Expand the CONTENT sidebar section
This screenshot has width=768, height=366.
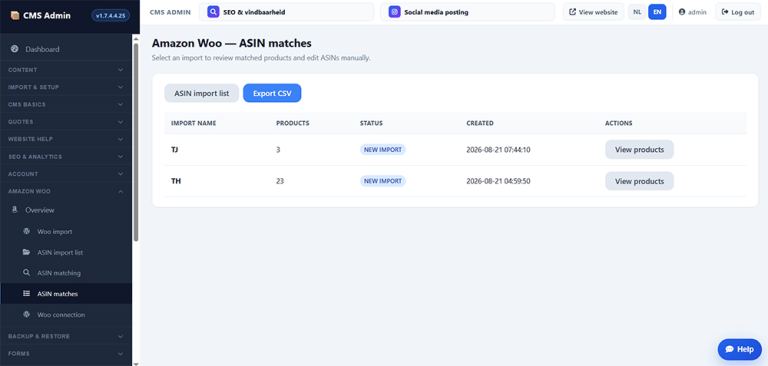66,70
